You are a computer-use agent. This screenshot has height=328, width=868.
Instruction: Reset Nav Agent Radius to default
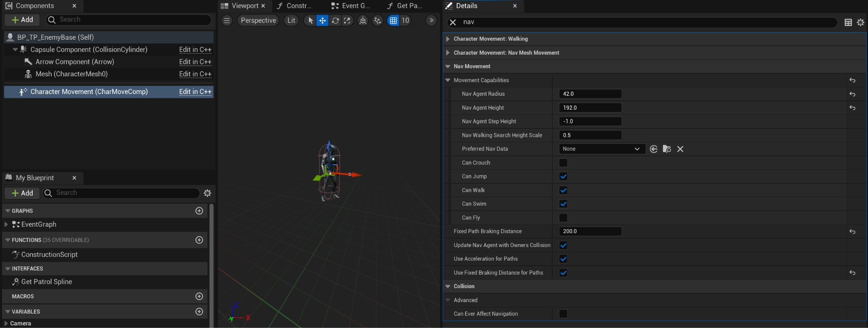click(852, 94)
